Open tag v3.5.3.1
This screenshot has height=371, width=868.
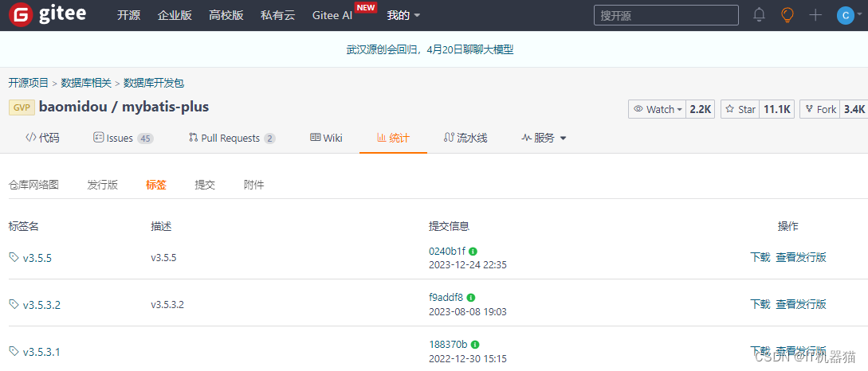[41, 351]
